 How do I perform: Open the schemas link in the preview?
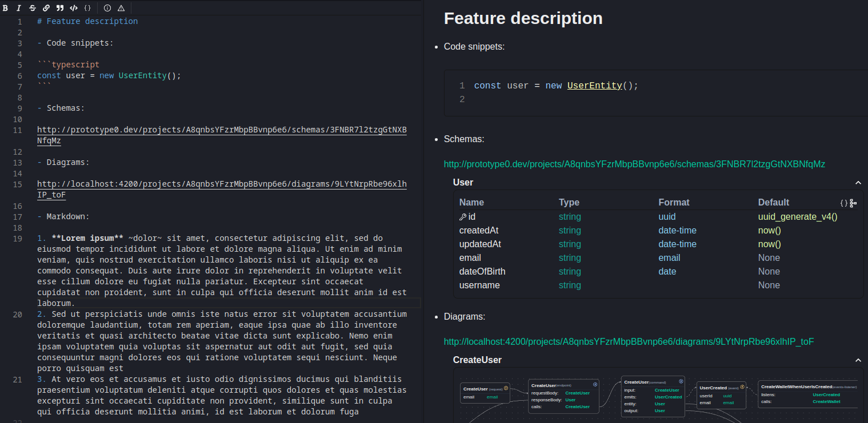point(634,164)
